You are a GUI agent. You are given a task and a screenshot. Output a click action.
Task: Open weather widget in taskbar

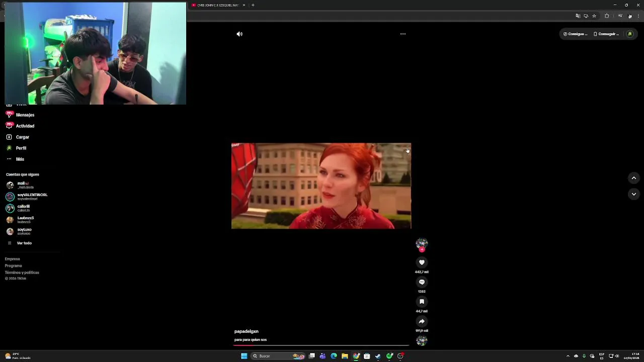coord(18,356)
